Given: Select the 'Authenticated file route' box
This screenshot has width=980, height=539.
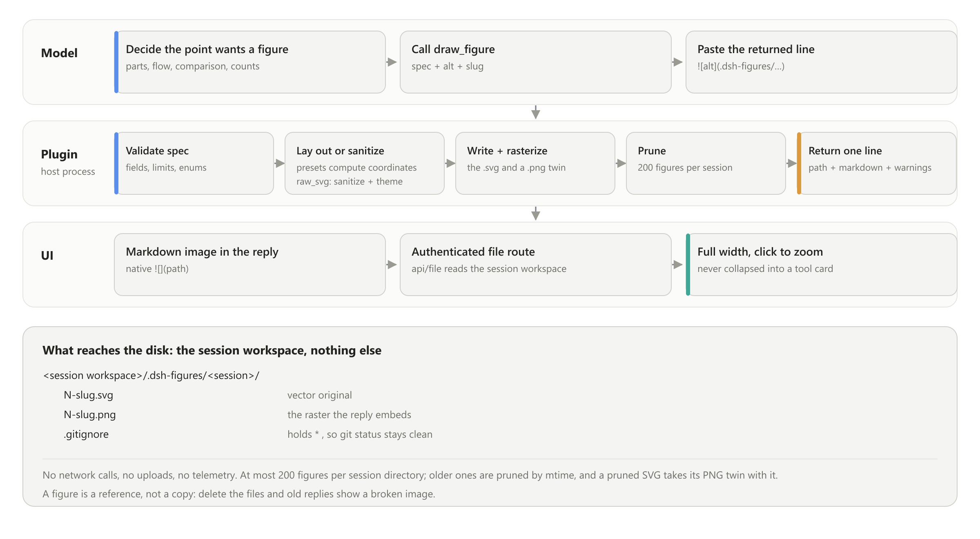Looking at the screenshot, I should (x=536, y=265).
